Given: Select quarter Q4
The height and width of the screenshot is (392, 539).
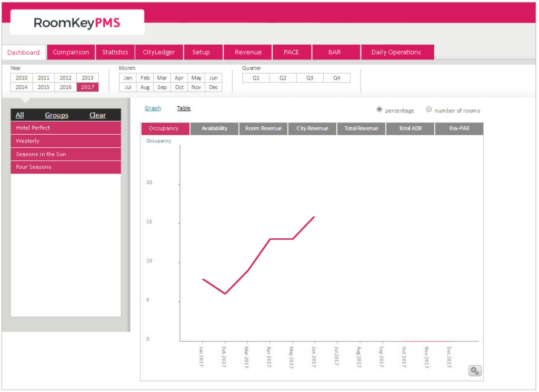Looking at the screenshot, I should point(337,78).
